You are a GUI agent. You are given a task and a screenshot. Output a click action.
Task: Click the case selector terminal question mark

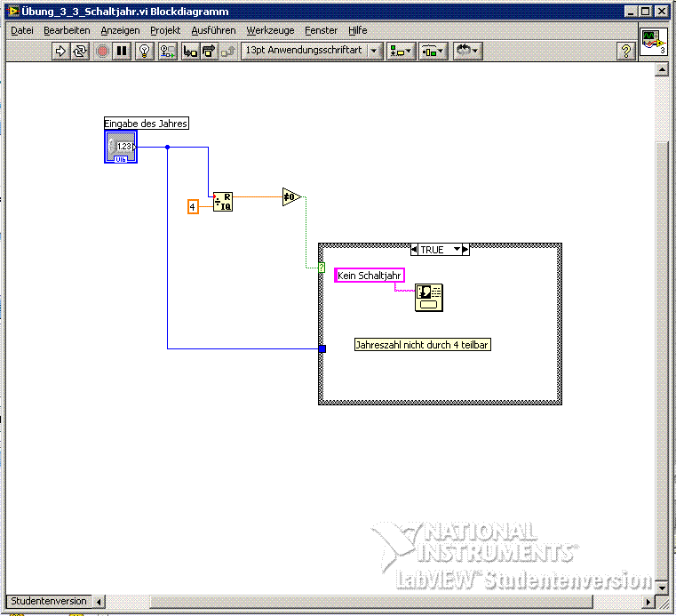(322, 268)
